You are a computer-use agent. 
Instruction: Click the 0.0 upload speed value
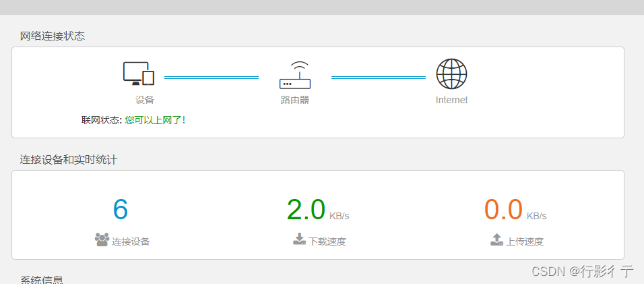pos(503,209)
